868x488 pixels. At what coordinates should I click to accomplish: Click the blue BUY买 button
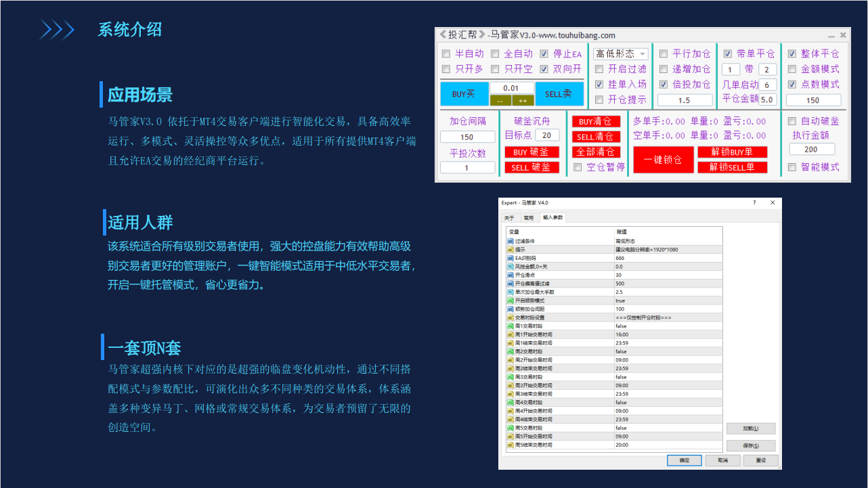(464, 94)
